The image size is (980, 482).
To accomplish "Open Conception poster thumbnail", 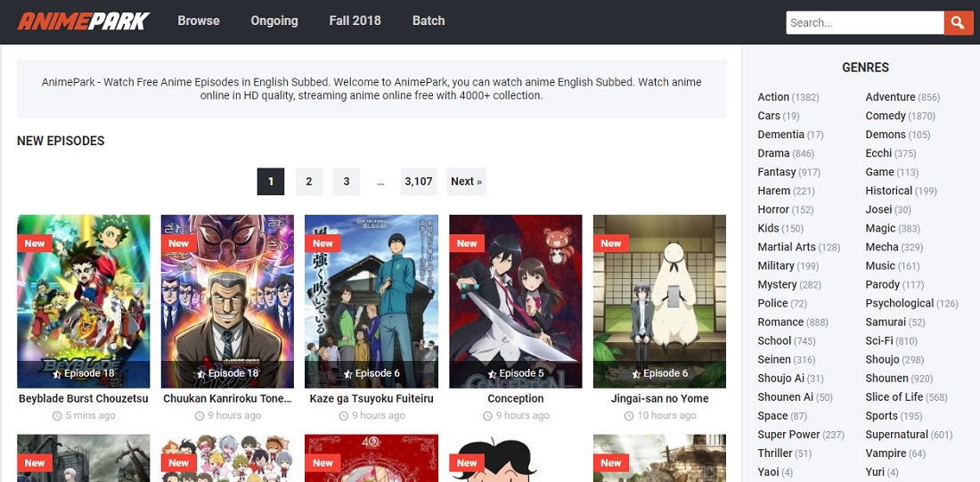I will [516, 301].
